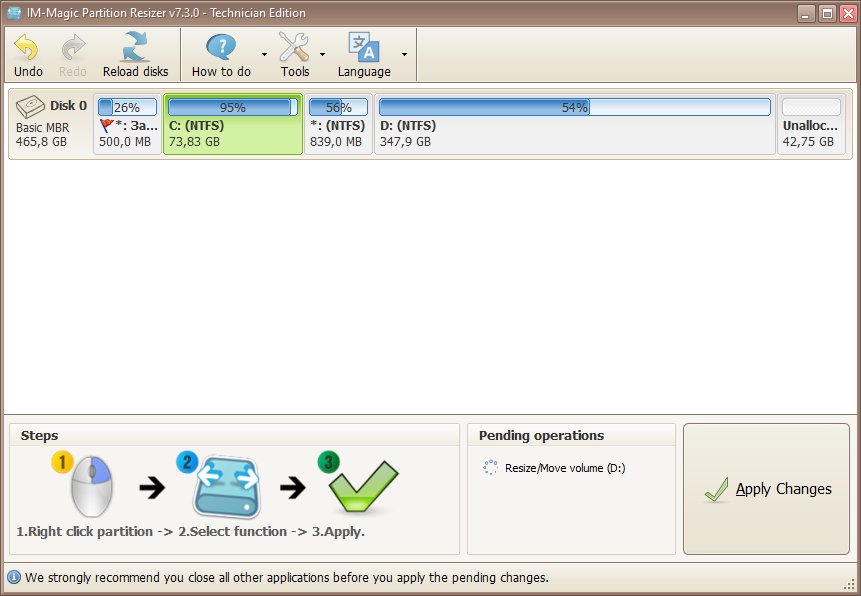Select the D: (NTFS) 347,9 GB partition
The width and height of the screenshot is (861, 596).
click(574, 125)
